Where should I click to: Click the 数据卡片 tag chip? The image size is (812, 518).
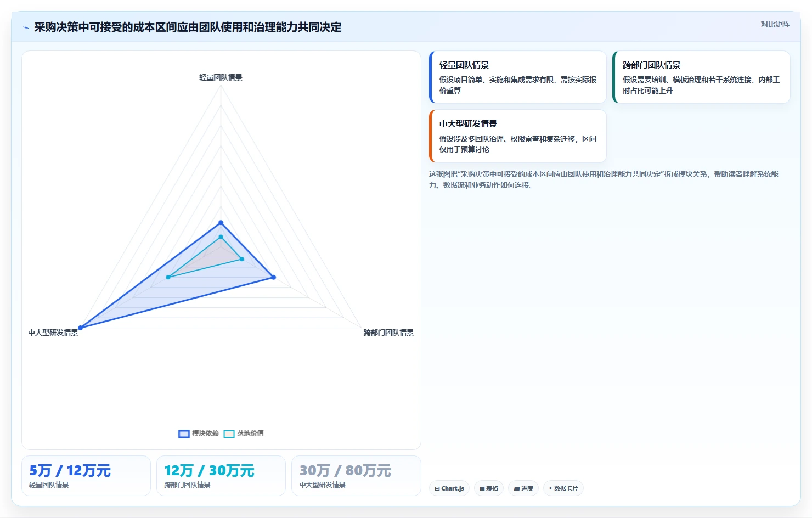click(563, 488)
